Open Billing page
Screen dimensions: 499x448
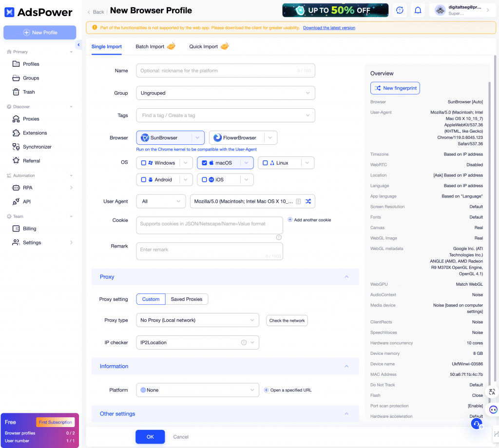(29, 229)
